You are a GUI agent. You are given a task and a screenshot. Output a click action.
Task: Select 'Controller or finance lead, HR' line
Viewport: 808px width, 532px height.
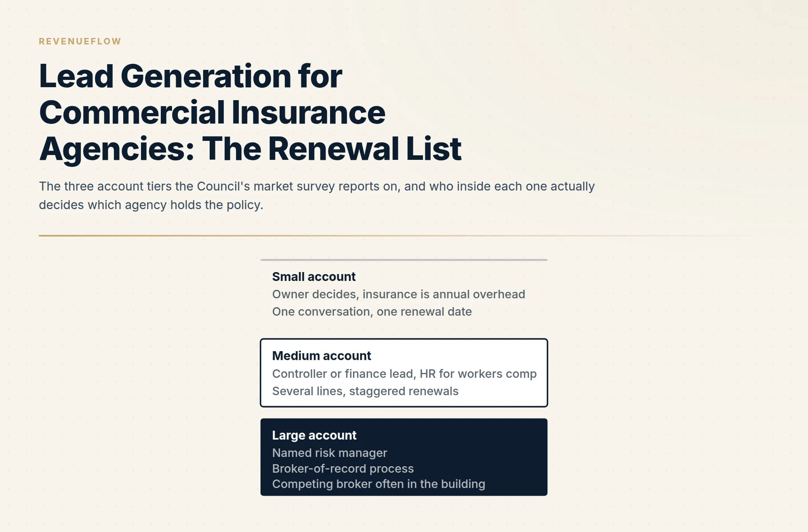coord(404,374)
